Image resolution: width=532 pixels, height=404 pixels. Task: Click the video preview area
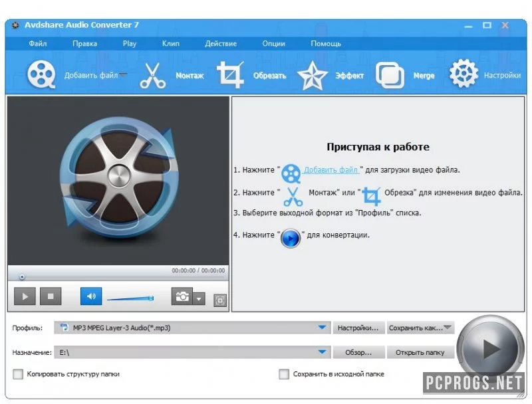coord(118,181)
